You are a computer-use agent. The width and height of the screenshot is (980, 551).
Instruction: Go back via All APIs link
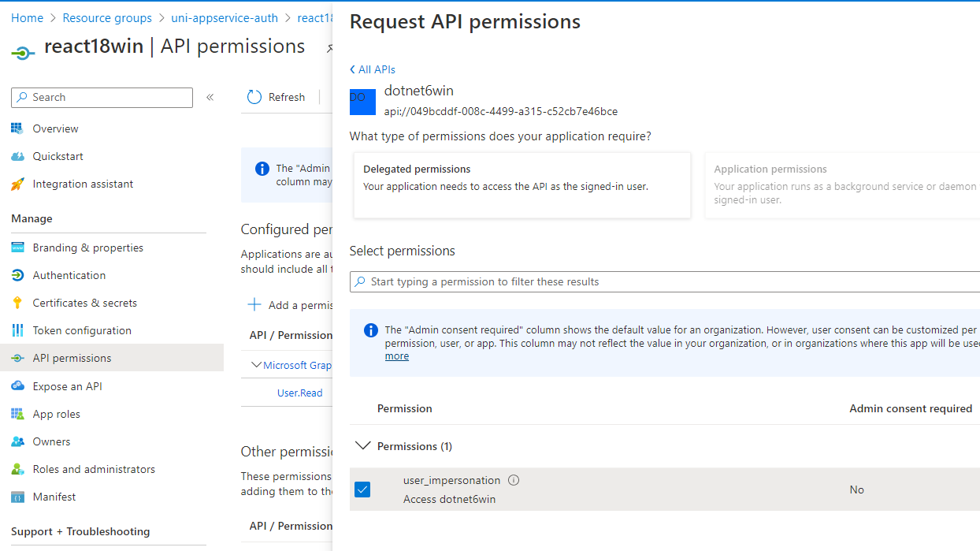pos(373,69)
